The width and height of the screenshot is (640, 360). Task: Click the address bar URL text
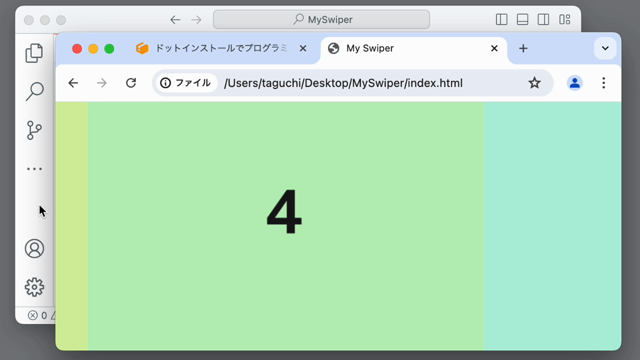[x=343, y=83]
